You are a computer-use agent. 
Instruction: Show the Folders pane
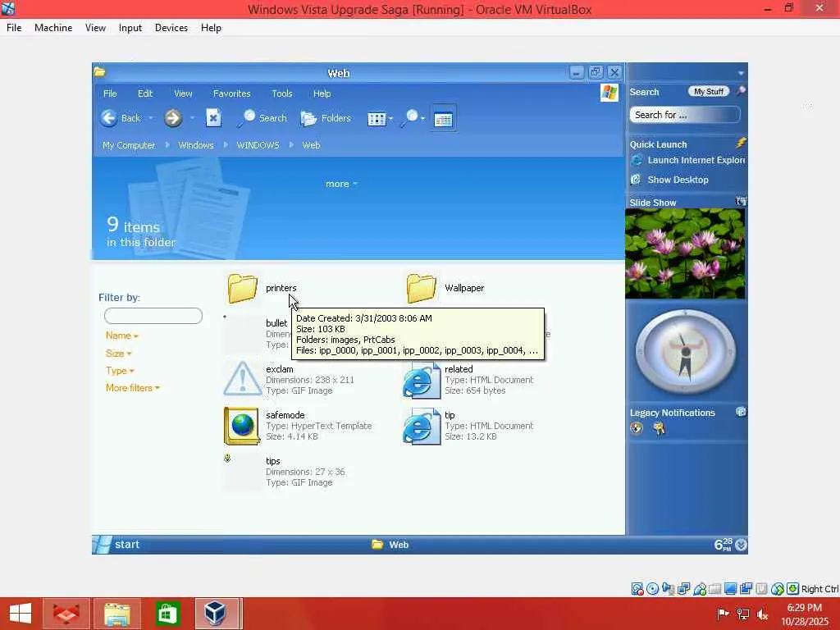(326, 118)
